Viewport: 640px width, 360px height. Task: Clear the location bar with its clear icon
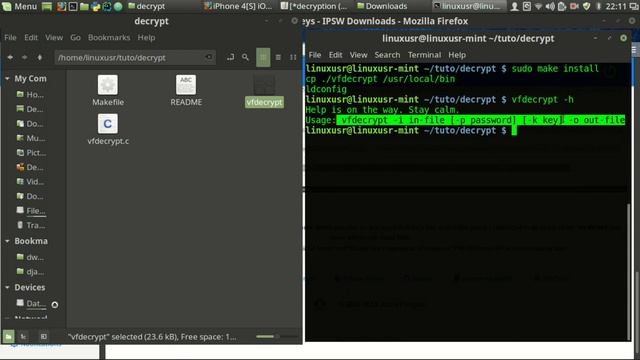(x=209, y=57)
